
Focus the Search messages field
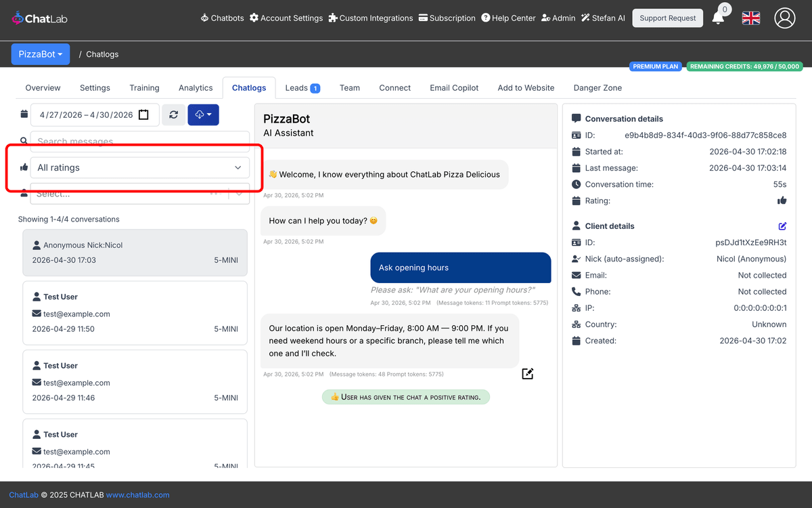140,141
